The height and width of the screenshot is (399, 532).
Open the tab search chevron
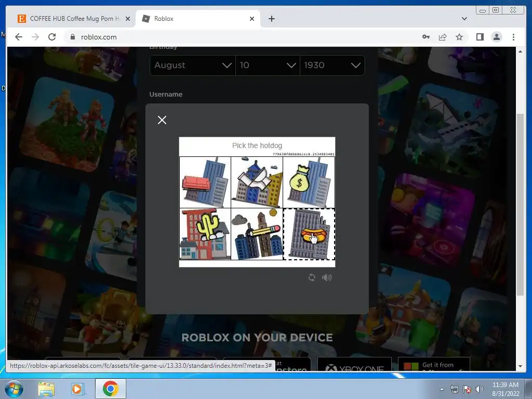point(464,19)
